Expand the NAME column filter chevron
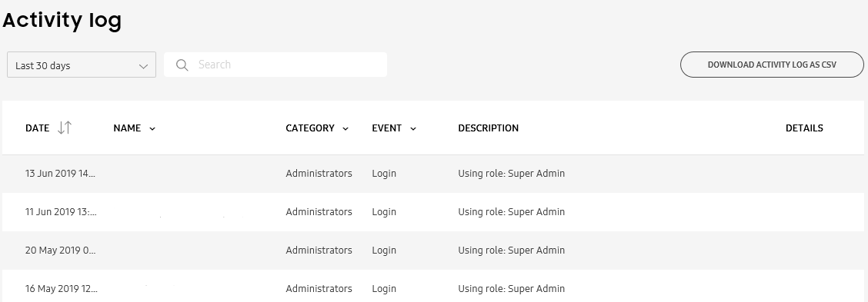The image size is (868, 302). click(x=152, y=128)
